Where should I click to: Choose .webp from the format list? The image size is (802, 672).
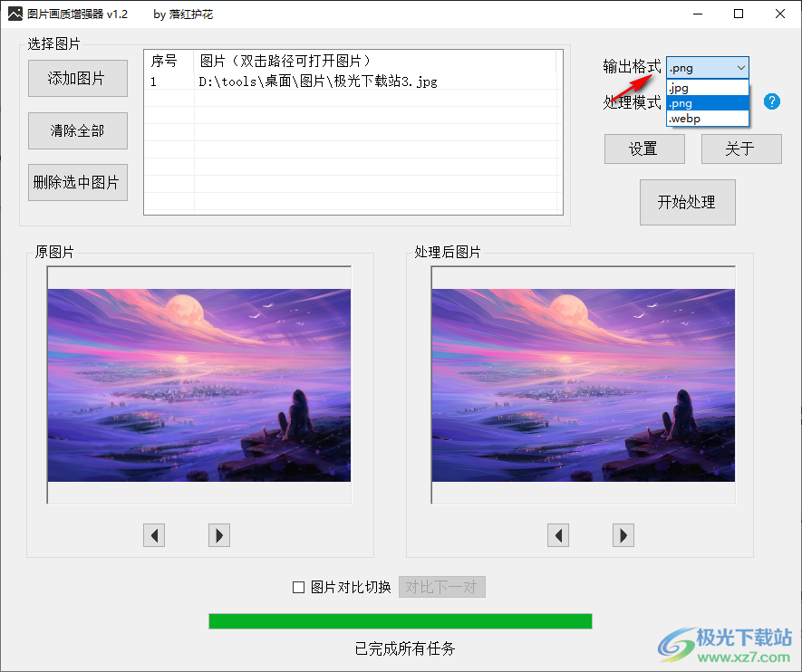[x=708, y=119]
